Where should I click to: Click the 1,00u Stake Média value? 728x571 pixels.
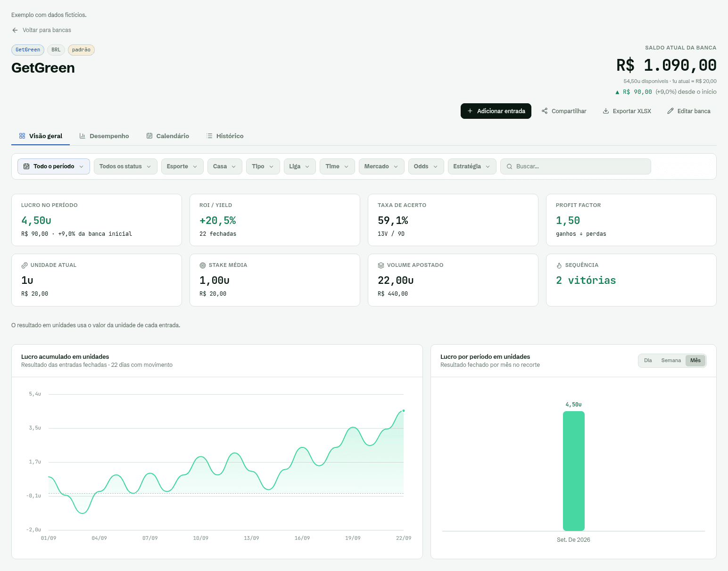215,281
